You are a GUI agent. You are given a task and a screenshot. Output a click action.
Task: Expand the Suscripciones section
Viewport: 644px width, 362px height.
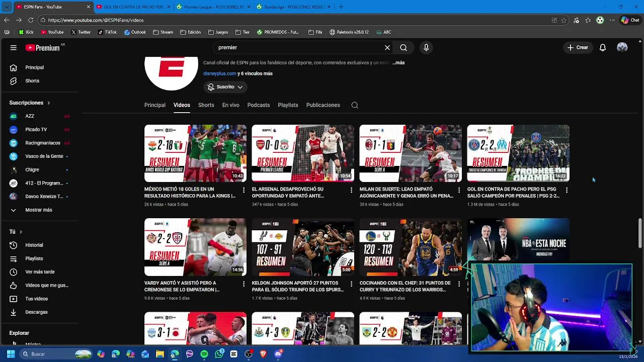point(30,103)
